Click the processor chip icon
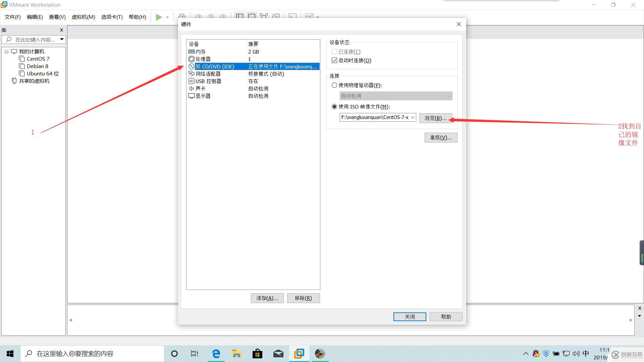 click(x=192, y=59)
